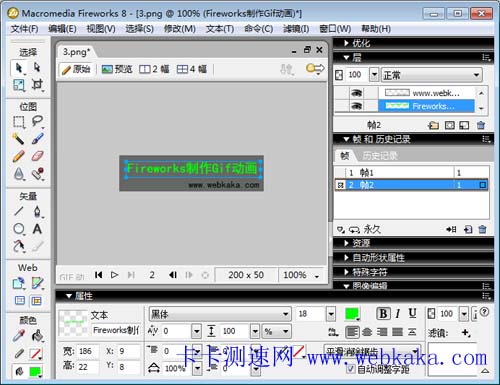Select the Pen tool
This screenshot has width=500, height=385.
(x=37, y=211)
